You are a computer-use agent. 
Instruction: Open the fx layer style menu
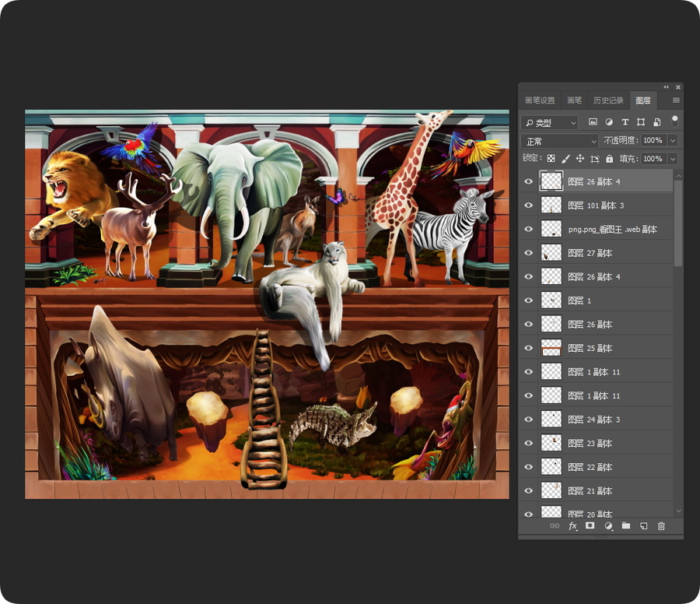[x=572, y=526]
